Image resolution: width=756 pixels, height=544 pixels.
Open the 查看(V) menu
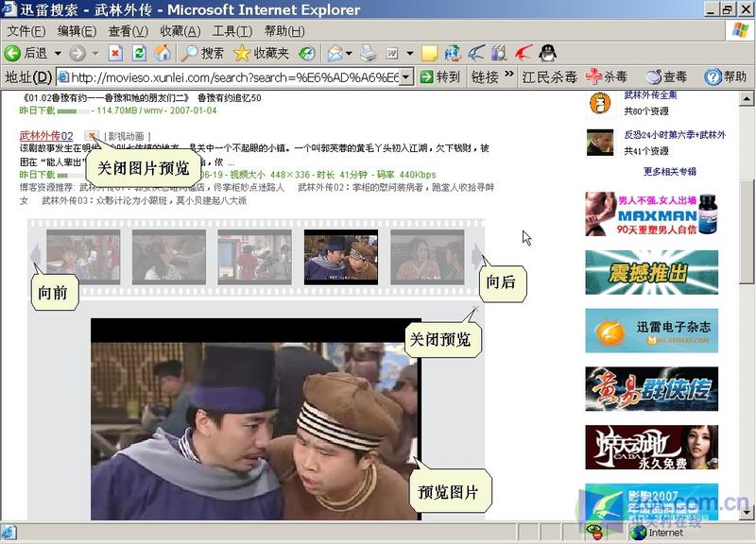[x=128, y=31]
